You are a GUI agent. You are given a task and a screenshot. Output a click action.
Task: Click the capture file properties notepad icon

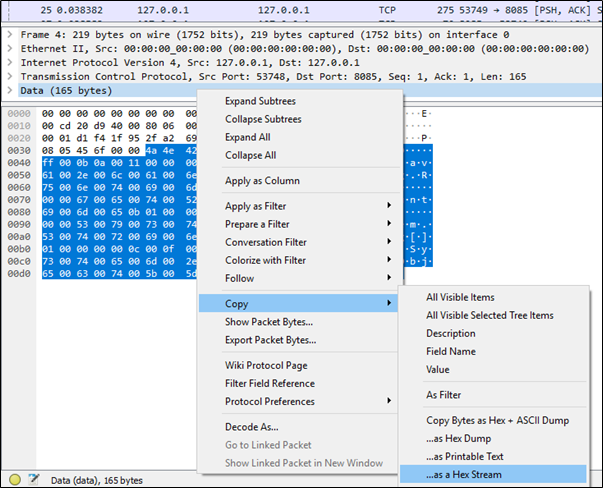click(x=34, y=479)
